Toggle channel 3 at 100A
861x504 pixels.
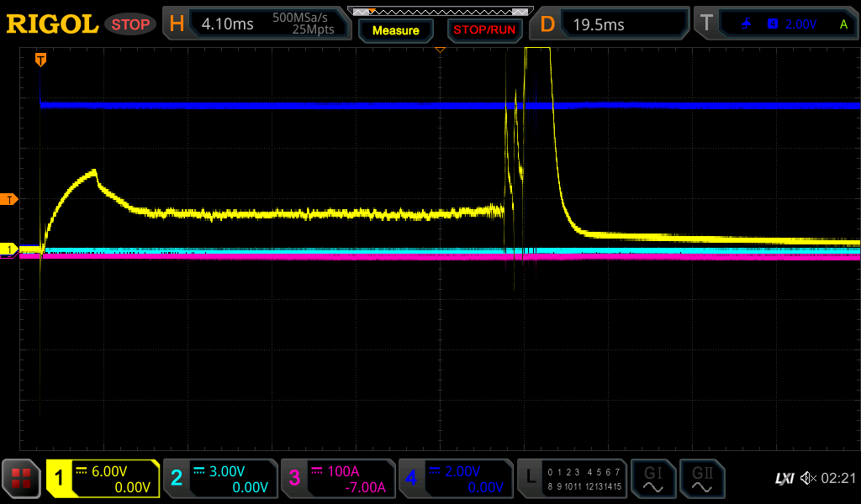tap(338, 479)
